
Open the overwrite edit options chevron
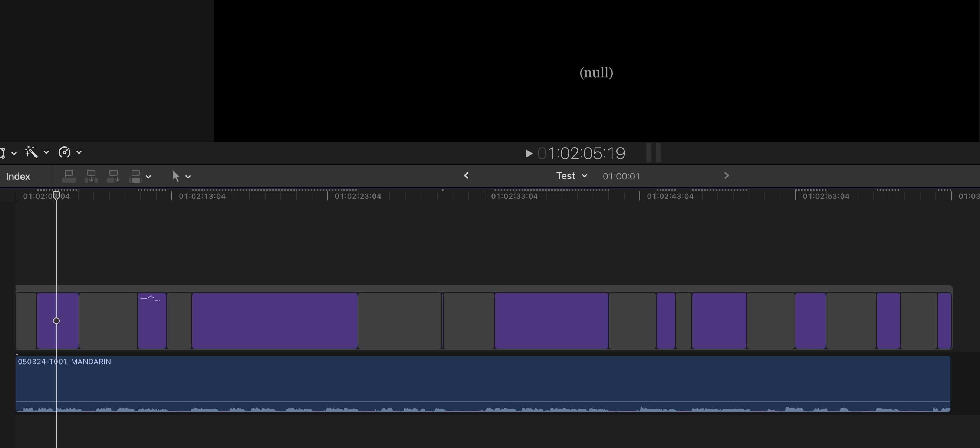coord(149,177)
